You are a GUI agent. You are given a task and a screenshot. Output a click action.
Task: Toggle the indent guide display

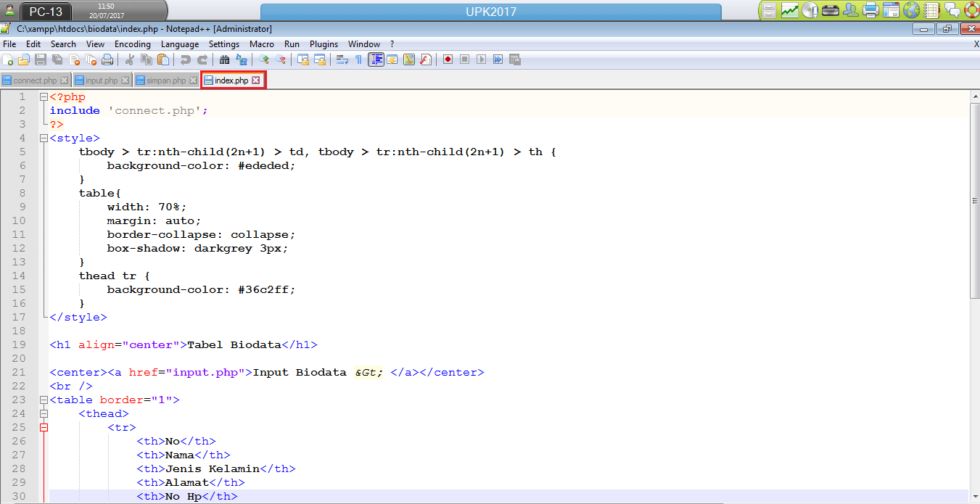coord(376,59)
